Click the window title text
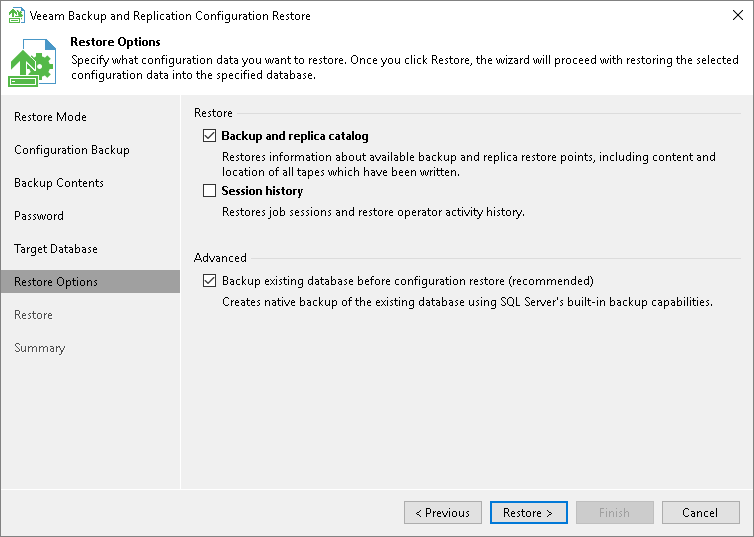The height and width of the screenshot is (537, 754). pyautogui.click(x=170, y=16)
